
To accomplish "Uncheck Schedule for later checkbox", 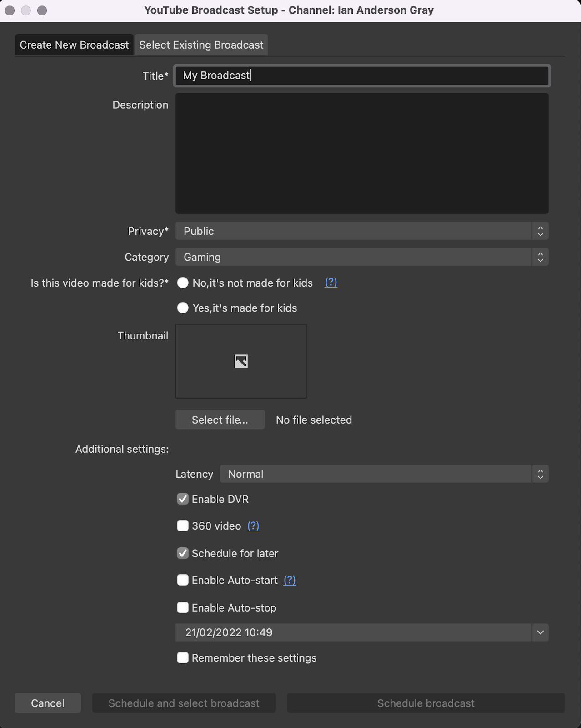I will point(183,553).
